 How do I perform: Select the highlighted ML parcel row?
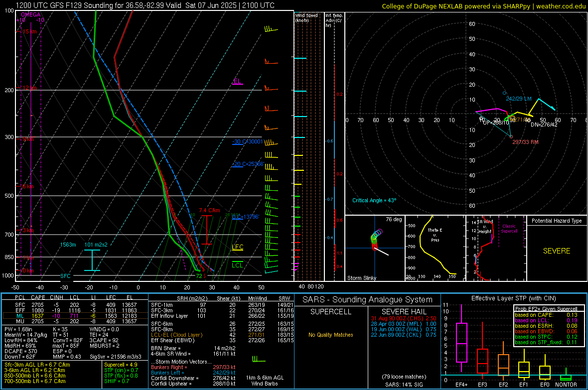74,316
